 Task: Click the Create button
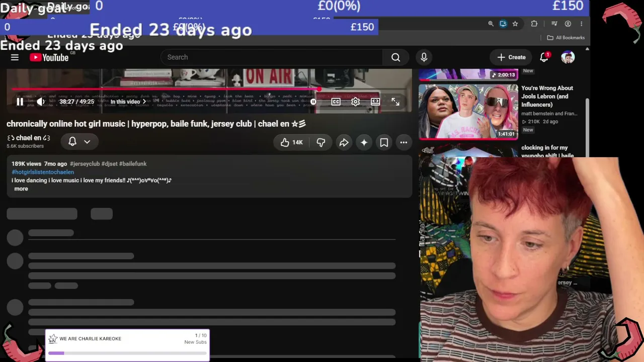511,57
